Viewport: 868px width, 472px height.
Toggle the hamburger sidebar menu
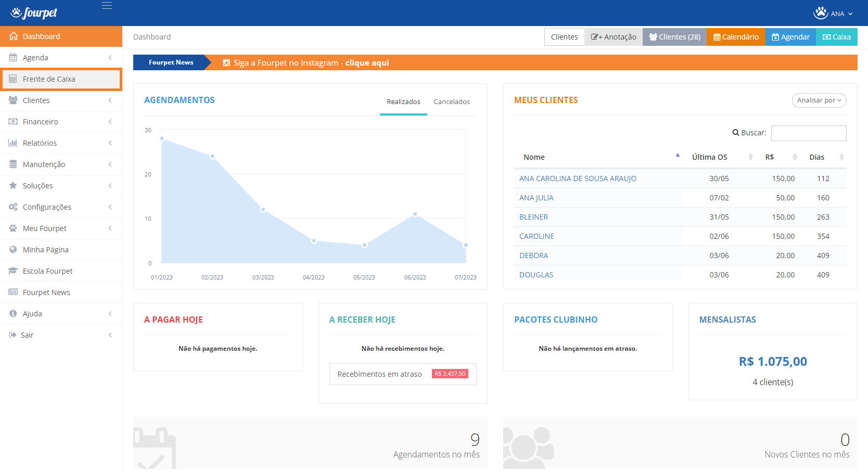107,6
